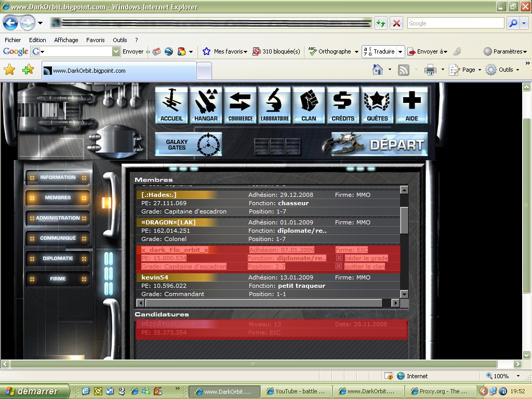Click the Print icon
The width and height of the screenshot is (532, 399).
[x=430, y=70]
